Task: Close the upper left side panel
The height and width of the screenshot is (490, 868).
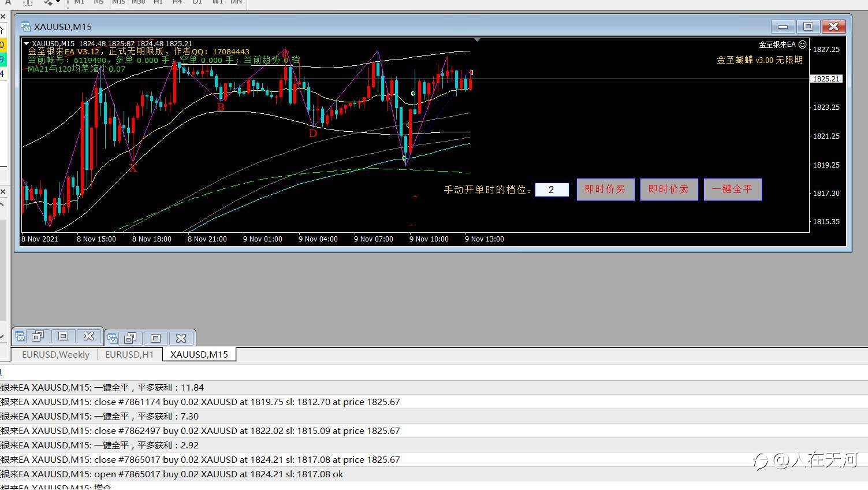Action: [x=2, y=17]
